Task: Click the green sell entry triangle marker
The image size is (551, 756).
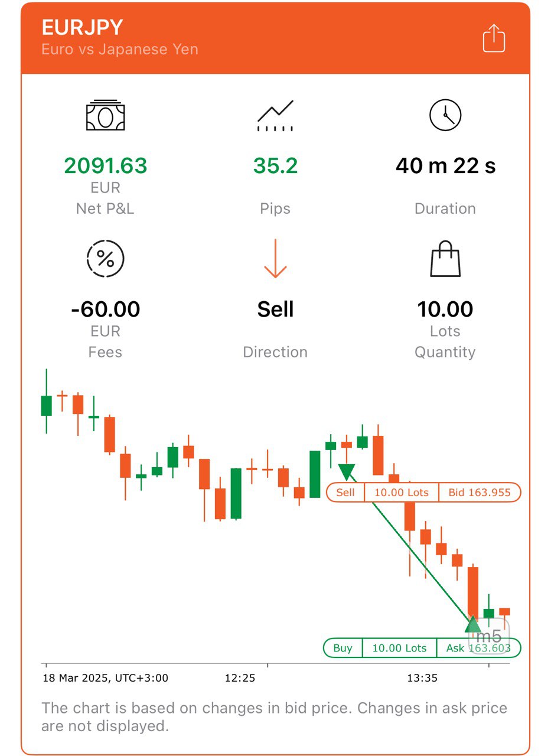Action: [x=346, y=472]
